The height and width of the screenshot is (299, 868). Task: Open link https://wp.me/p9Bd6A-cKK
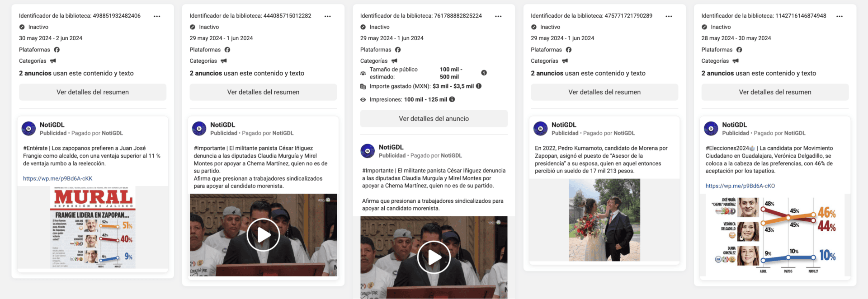coord(57,178)
